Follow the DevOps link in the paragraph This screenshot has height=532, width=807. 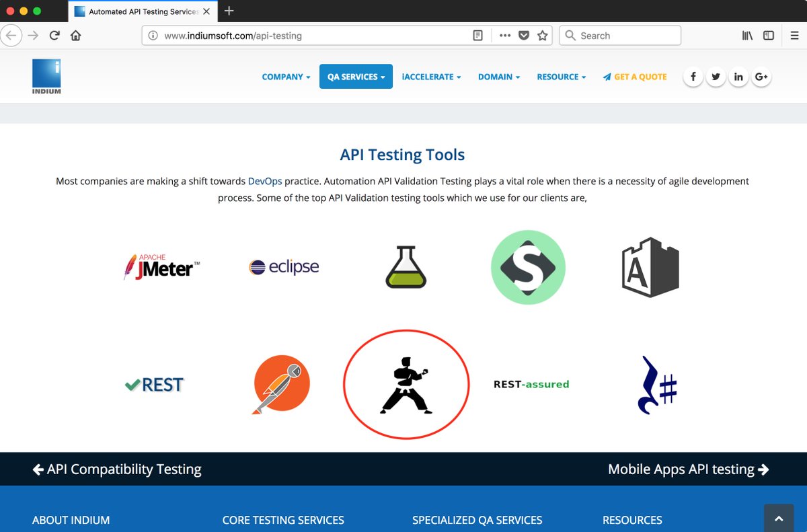pyautogui.click(x=265, y=181)
